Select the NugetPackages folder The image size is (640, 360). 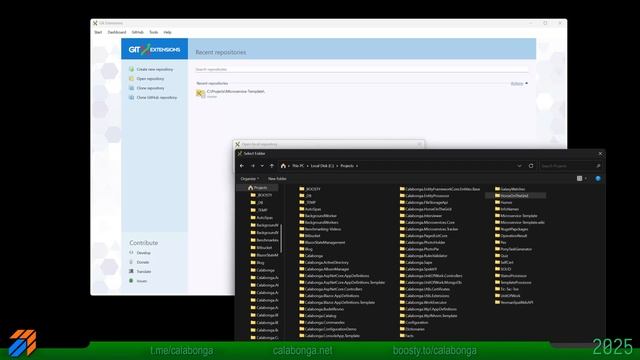pos(512,229)
